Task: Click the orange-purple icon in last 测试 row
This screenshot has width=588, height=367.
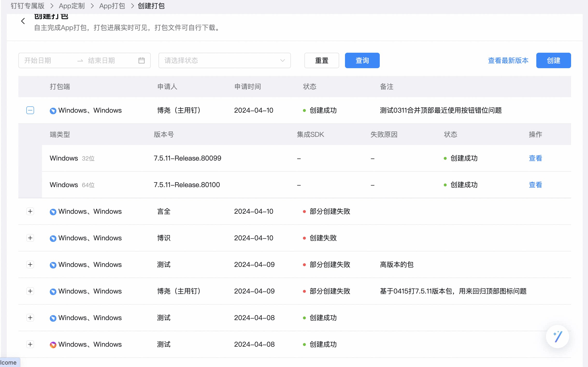Action: [x=53, y=345]
